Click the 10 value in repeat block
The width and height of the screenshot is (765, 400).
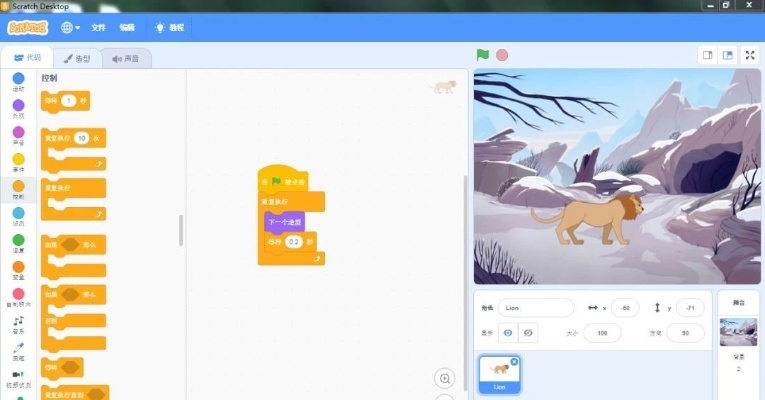pyautogui.click(x=81, y=138)
